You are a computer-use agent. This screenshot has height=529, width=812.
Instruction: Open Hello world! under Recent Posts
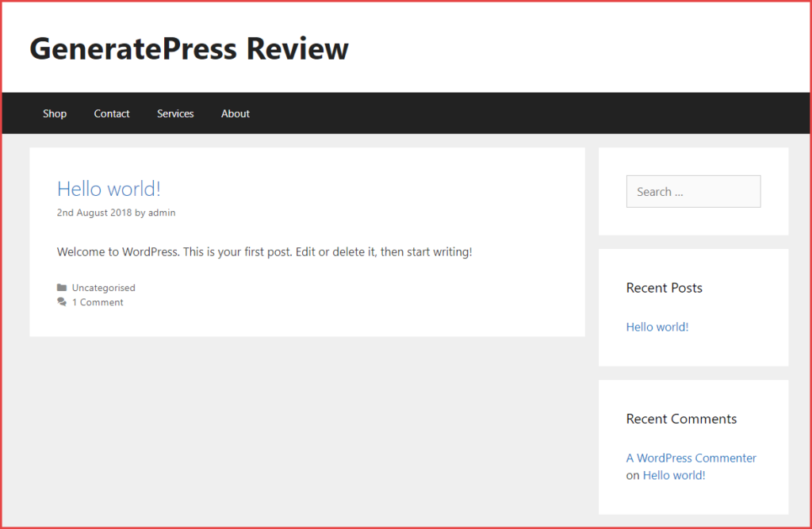(x=657, y=327)
